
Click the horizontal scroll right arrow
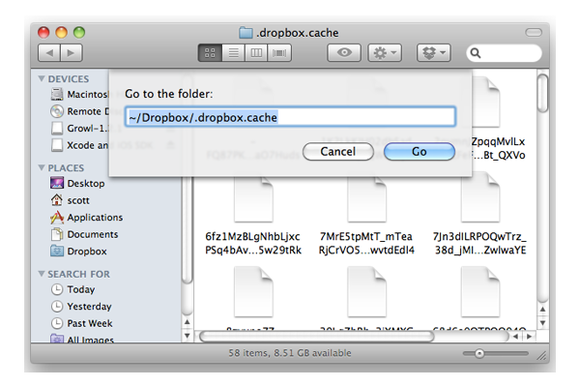tap(529, 337)
